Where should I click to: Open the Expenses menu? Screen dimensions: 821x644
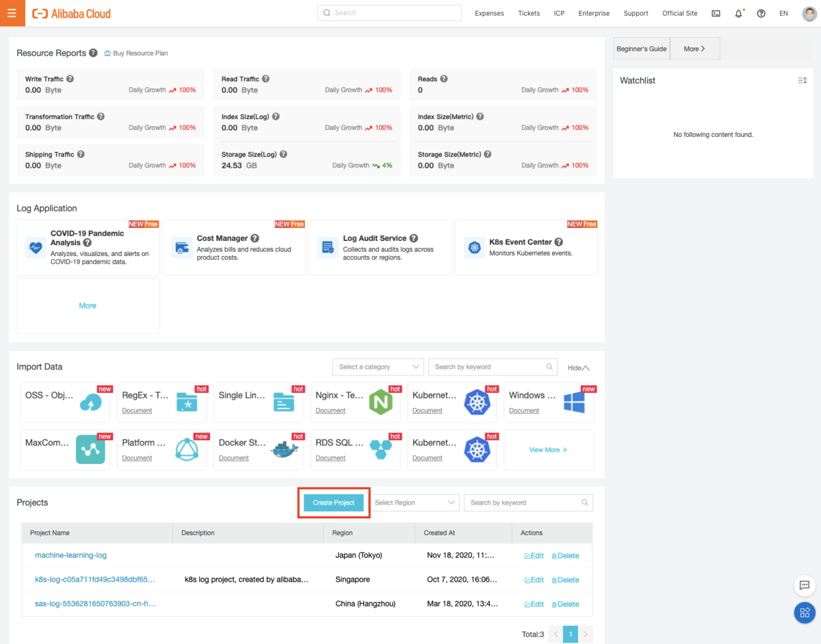(x=489, y=13)
